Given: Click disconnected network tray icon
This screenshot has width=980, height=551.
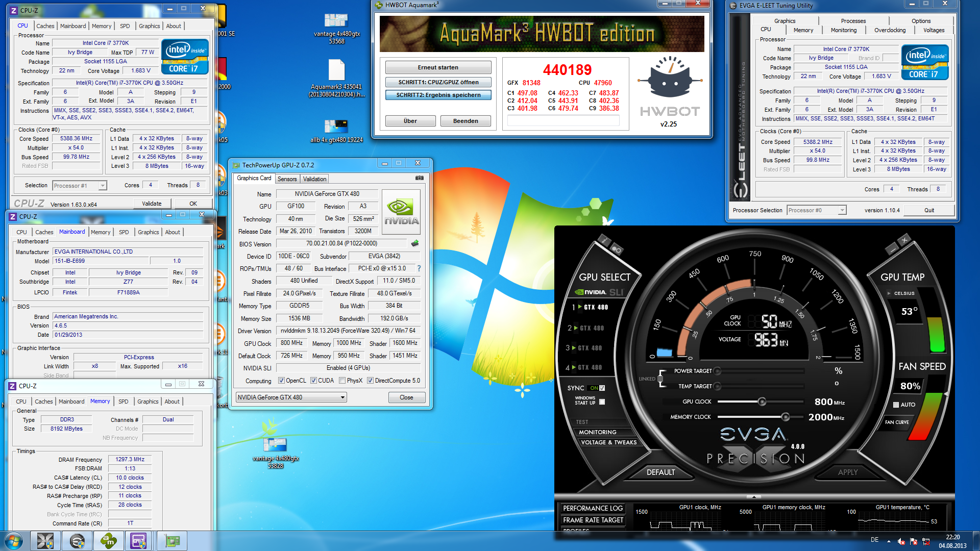Looking at the screenshot, I should tap(926, 541).
